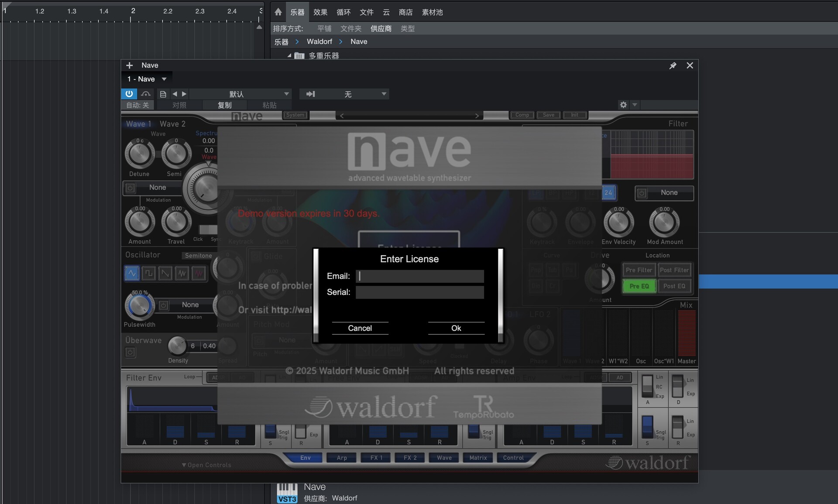Open the Matrix page tab
The image size is (838, 504).
[478, 458]
